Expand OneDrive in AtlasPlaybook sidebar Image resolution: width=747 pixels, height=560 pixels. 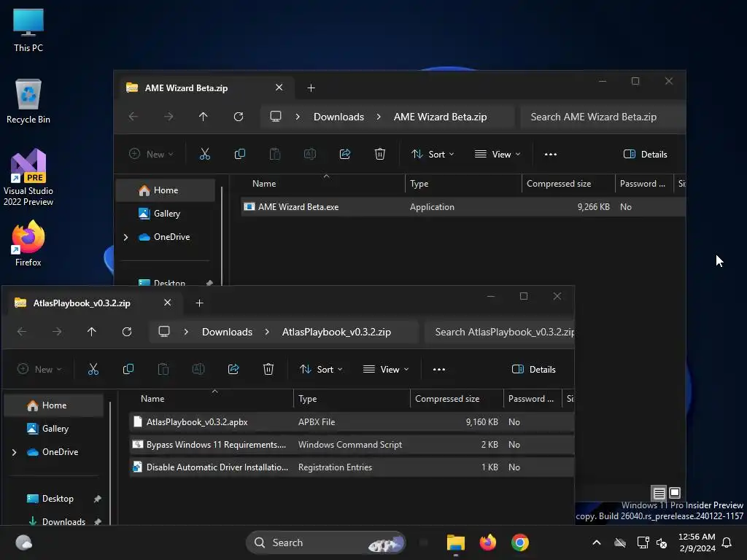[15, 452]
